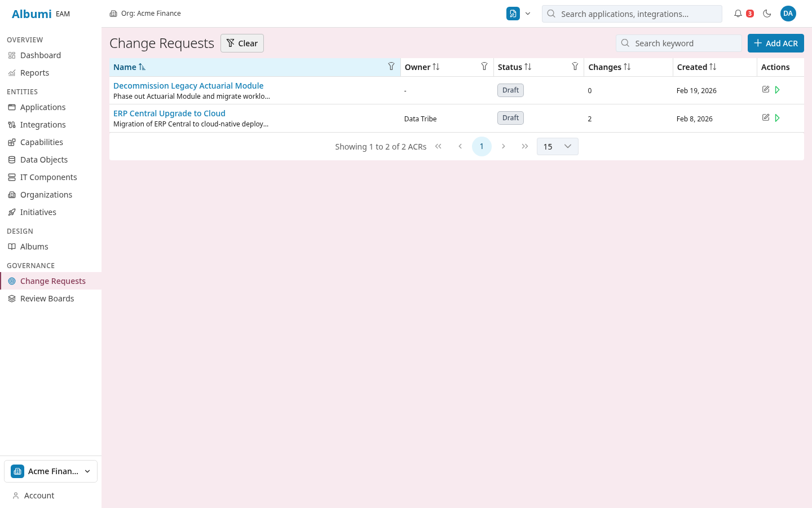Sort the table by Created date
The image size is (812, 508).
tap(696, 67)
